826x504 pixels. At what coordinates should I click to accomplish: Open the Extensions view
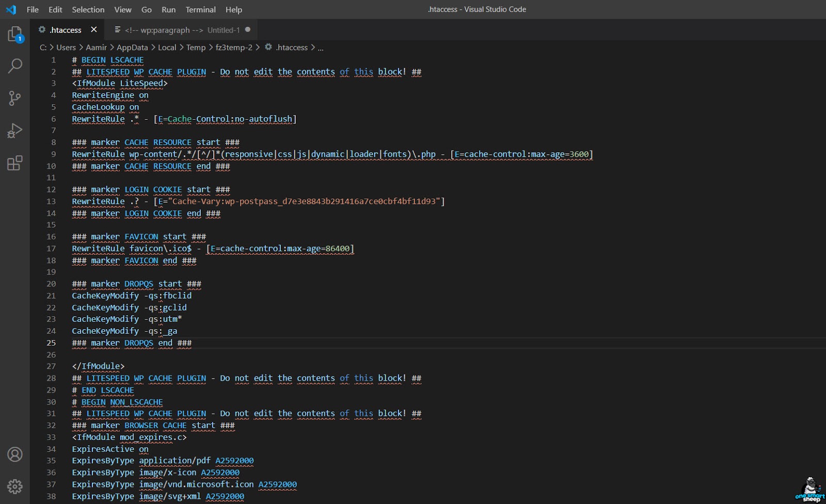[15, 163]
